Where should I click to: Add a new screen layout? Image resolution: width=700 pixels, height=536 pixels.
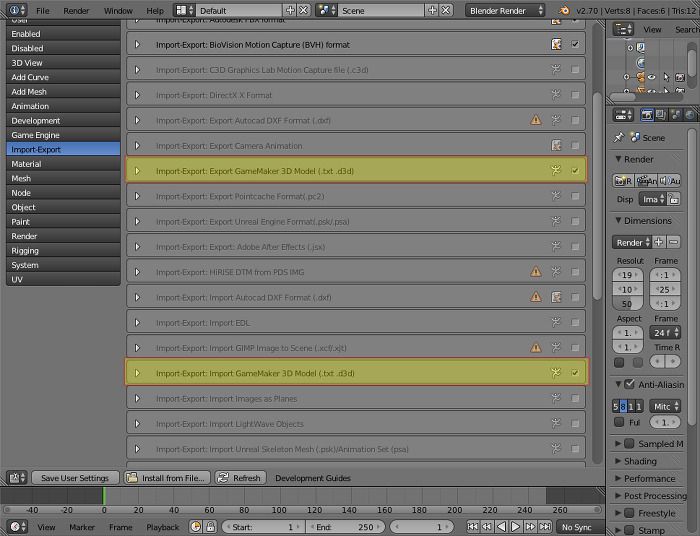pos(290,10)
